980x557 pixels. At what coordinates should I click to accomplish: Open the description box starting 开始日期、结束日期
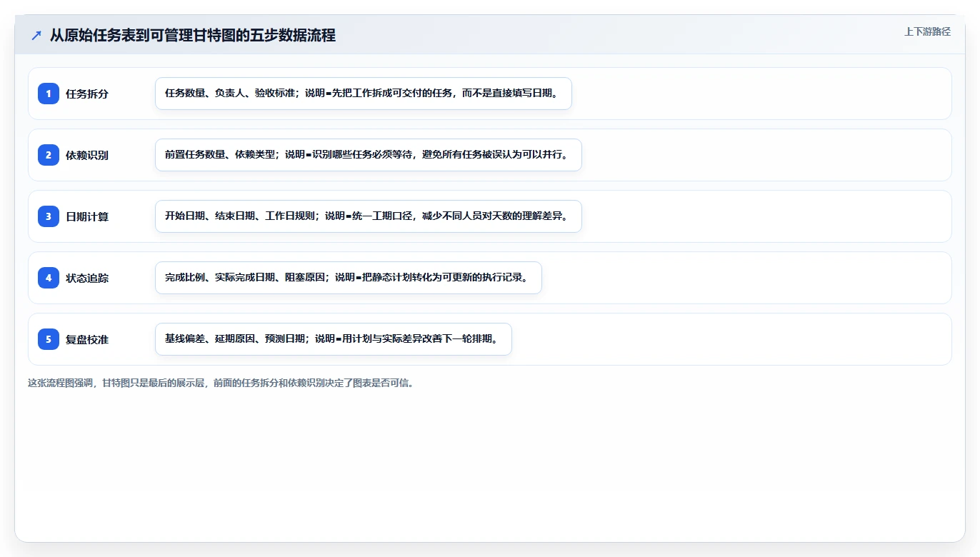pos(369,216)
